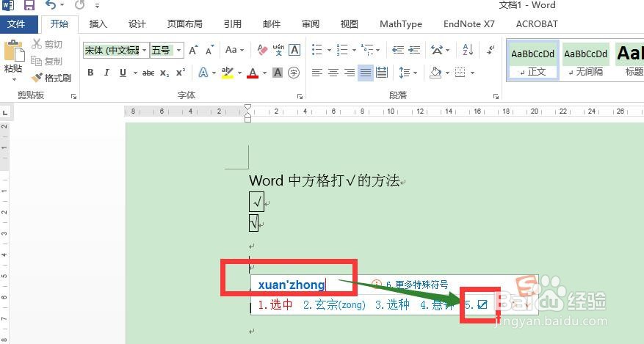644x344 pixels.
Task: Open the underline style dropdown arrow
Action: 135,73
